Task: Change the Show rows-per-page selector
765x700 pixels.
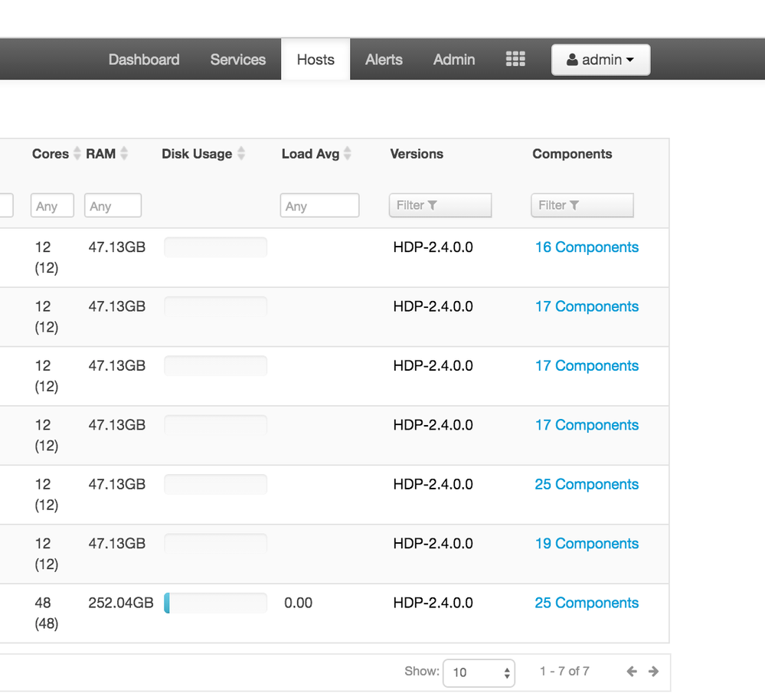Action: [479, 672]
